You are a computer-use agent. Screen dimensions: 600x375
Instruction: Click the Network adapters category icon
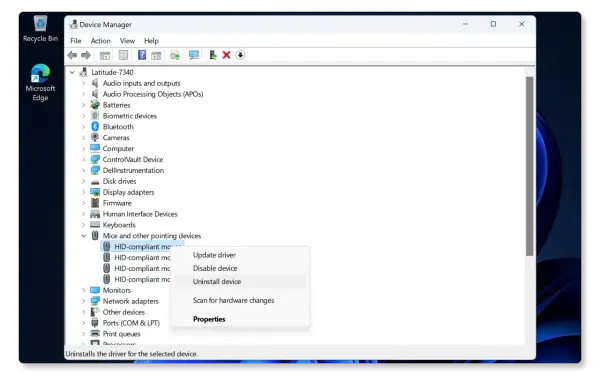(x=95, y=301)
